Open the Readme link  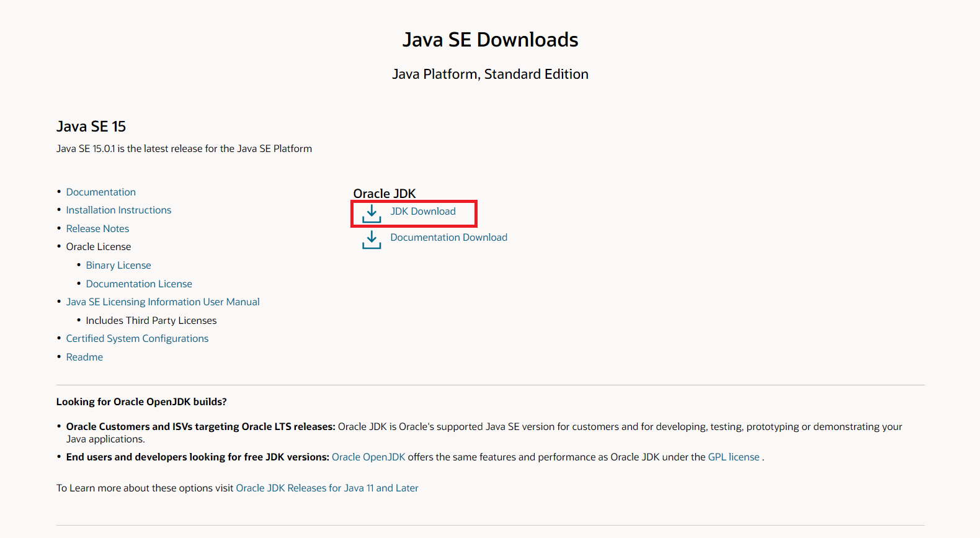pos(84,357)
